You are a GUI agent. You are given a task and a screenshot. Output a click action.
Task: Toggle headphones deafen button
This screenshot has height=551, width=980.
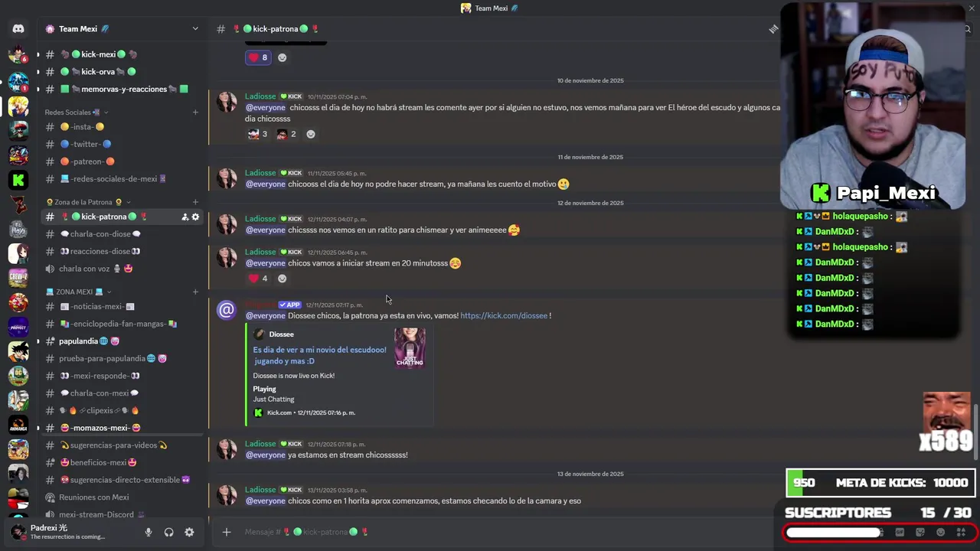pos(168,532)
